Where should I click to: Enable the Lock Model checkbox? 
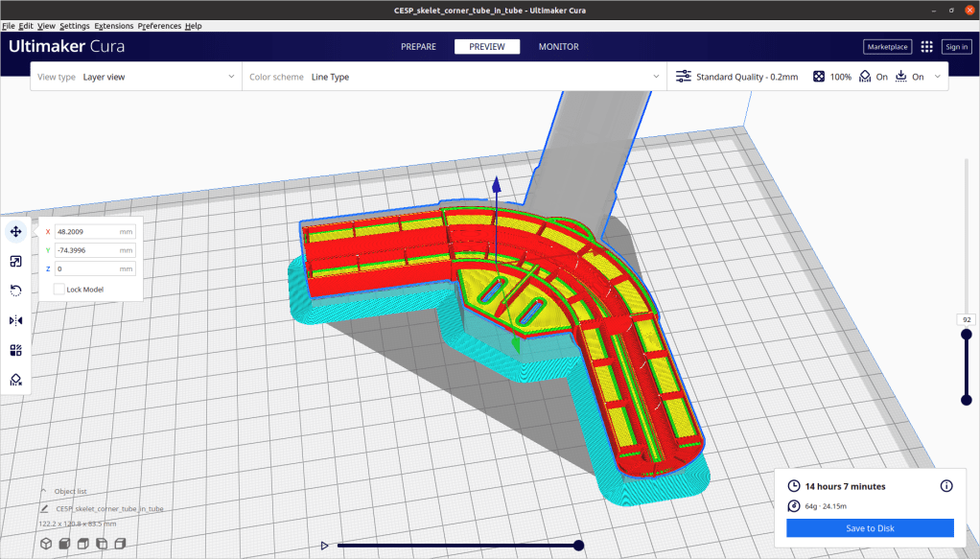click(x=59, y=289)
